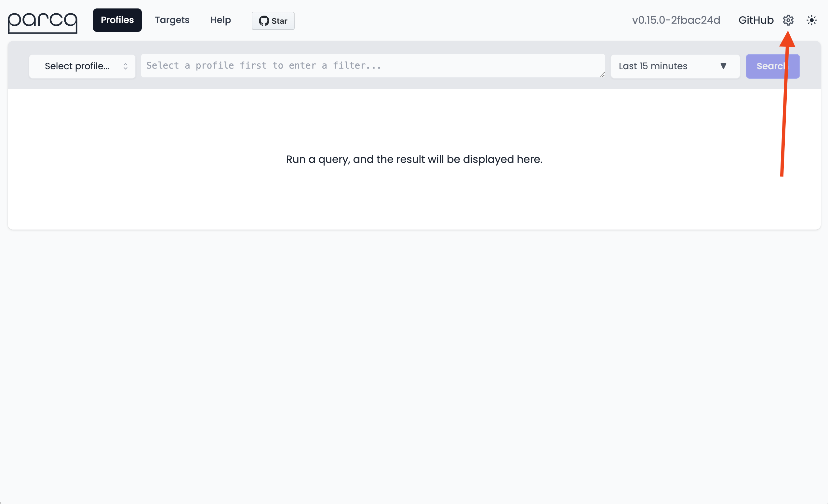Click the version text v0.15.0-2fbac24d
The image size is (828, 504).
click(676, 20)
